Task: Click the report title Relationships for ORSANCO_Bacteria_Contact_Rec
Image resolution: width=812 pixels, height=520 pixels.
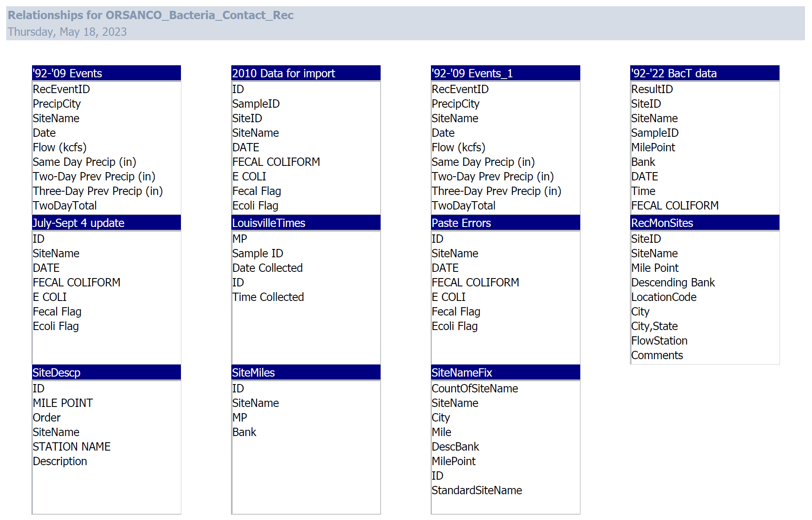Action: pos(151,15)
